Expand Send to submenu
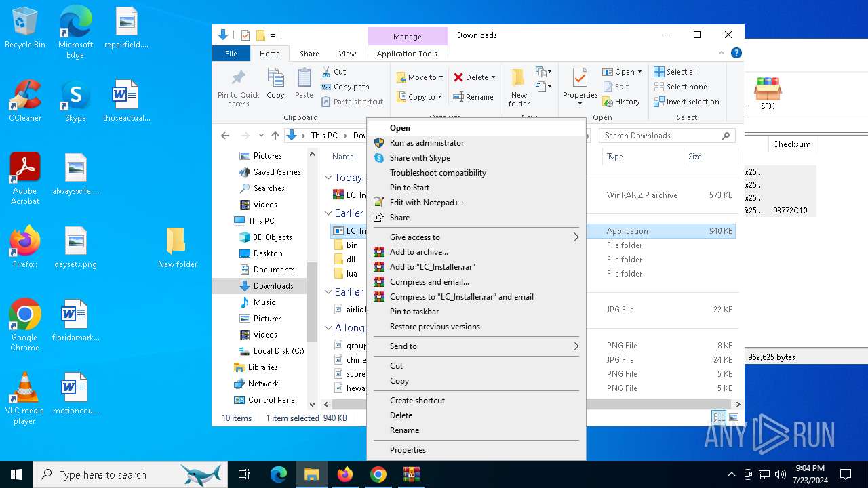The width and height of the screenshot is (868, 488). click(476, 346)
